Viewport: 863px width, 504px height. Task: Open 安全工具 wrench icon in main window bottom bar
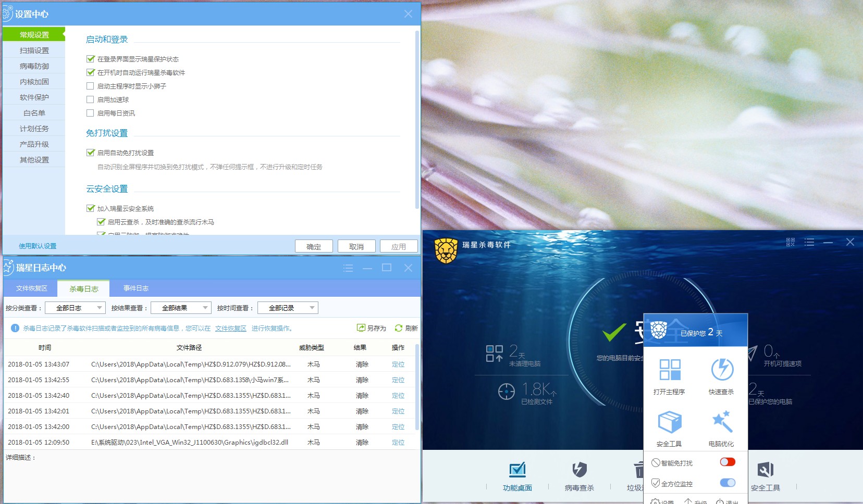point(766,470)
